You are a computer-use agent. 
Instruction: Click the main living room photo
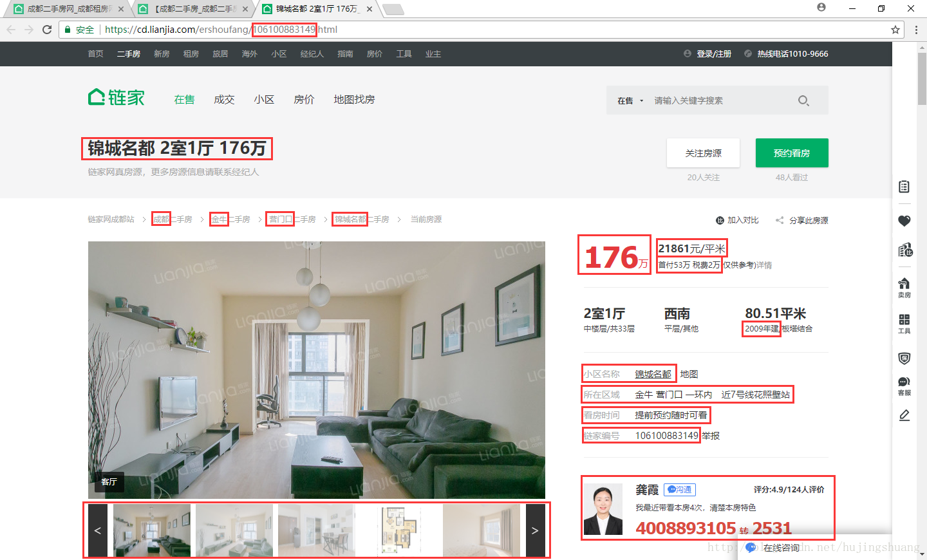[317, 370]
